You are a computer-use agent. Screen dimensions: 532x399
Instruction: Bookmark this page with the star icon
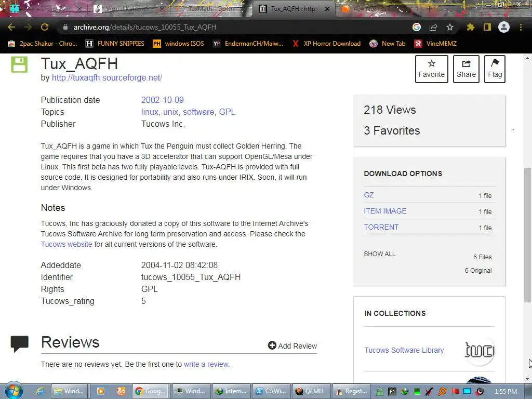point(450,27)
